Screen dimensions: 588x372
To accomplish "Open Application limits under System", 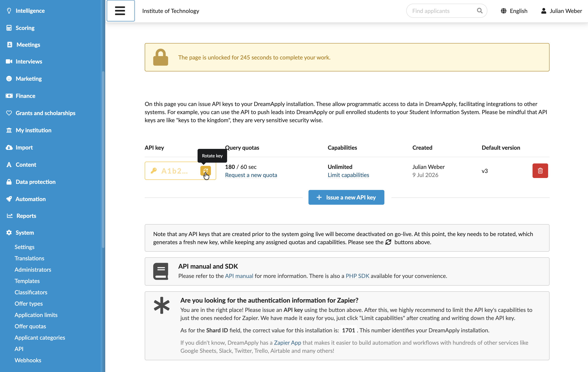I will tap(36, 315).
